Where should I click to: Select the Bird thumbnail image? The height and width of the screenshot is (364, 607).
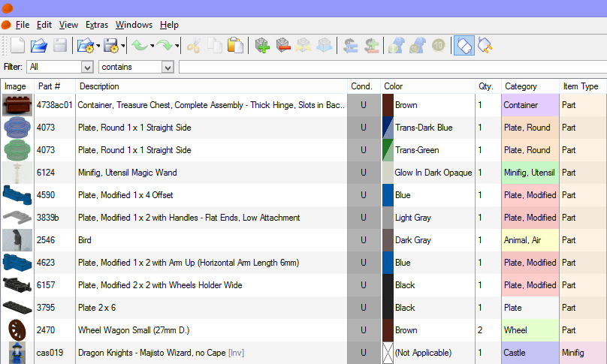coord(17,240)
